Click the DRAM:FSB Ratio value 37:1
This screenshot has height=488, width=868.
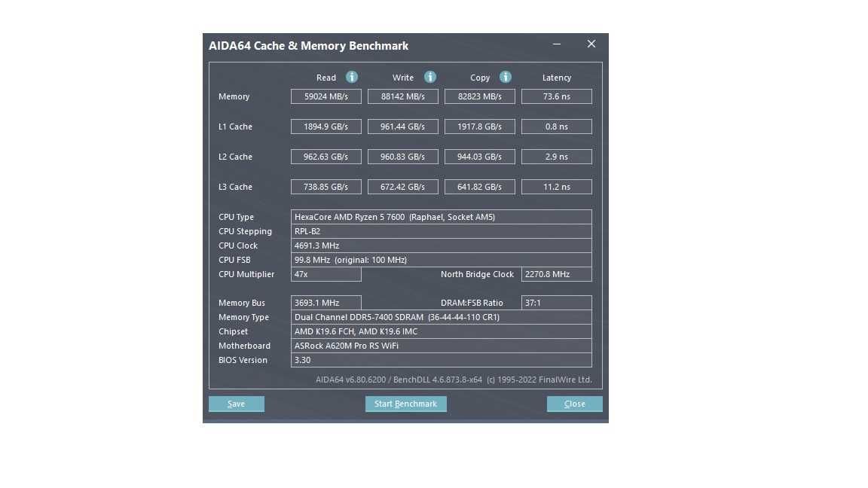[556, 303]
